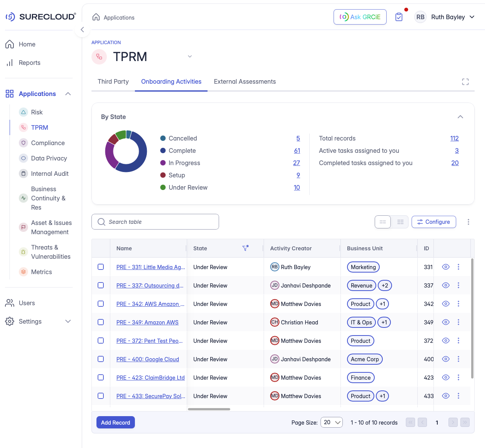Open the tasks clipboard notification icon
The image size is (485, 448).
(x=399, y=17)
